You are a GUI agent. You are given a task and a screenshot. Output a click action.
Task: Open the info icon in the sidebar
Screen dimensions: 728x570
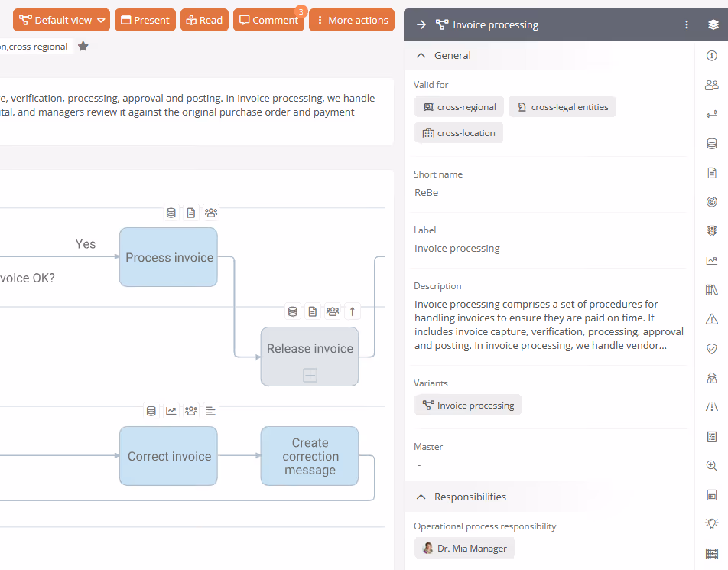(711, 56)
